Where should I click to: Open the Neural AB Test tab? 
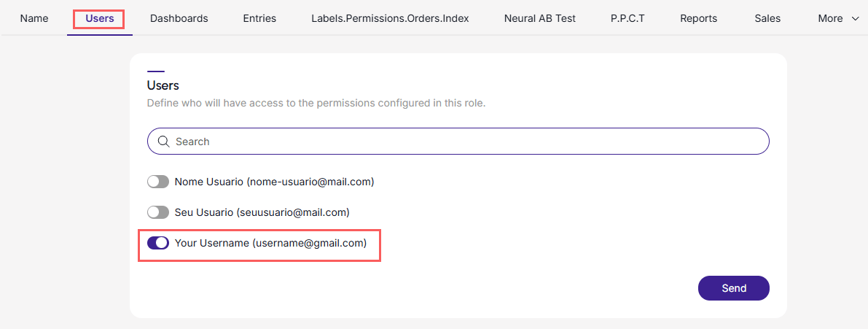[x=540, y=18]
